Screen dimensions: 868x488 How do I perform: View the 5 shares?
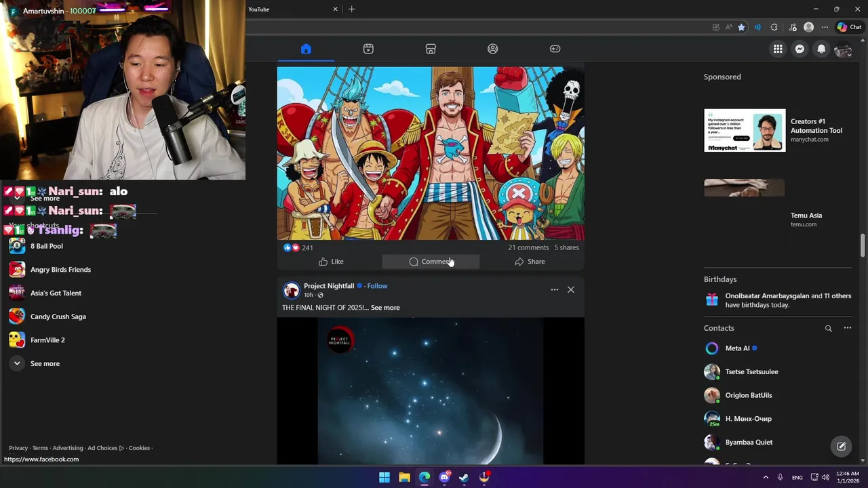pos(566,247)
